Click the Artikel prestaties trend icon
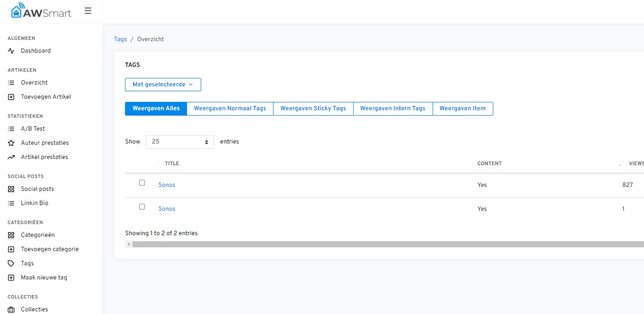 pyautogui.click(x=12, y=157)
